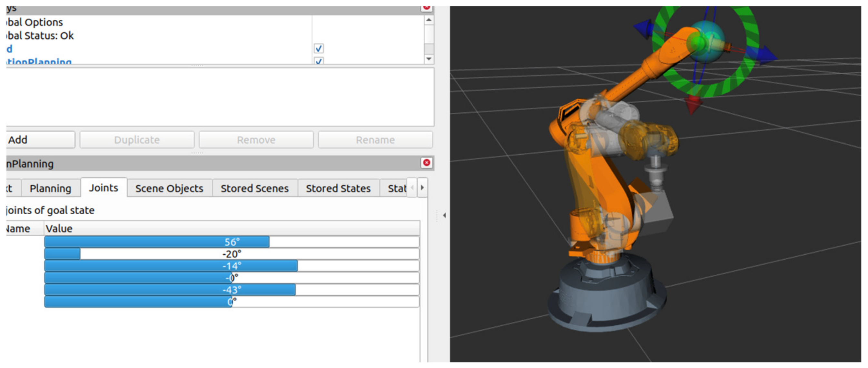Click the Add display button
Viewport: 868px width, 368px height.
point(40,140)
